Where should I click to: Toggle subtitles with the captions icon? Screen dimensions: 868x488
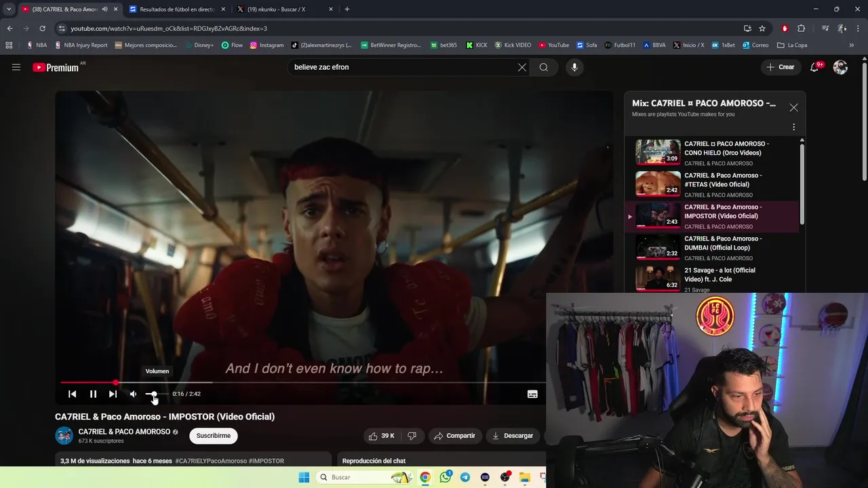(x=532, y=394)
